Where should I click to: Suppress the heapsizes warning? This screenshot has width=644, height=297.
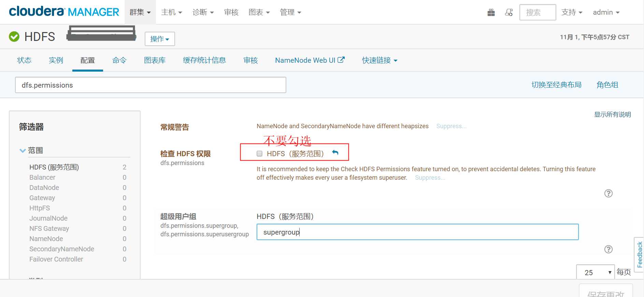[x=451, y=126]
